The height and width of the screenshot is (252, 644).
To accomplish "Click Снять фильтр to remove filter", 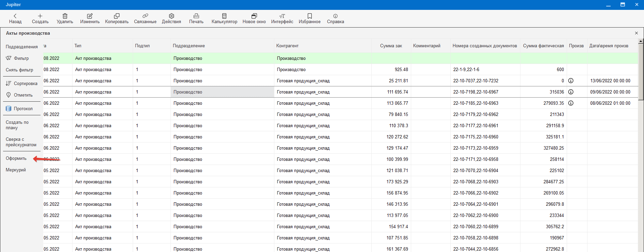I will tap(19, 70).
